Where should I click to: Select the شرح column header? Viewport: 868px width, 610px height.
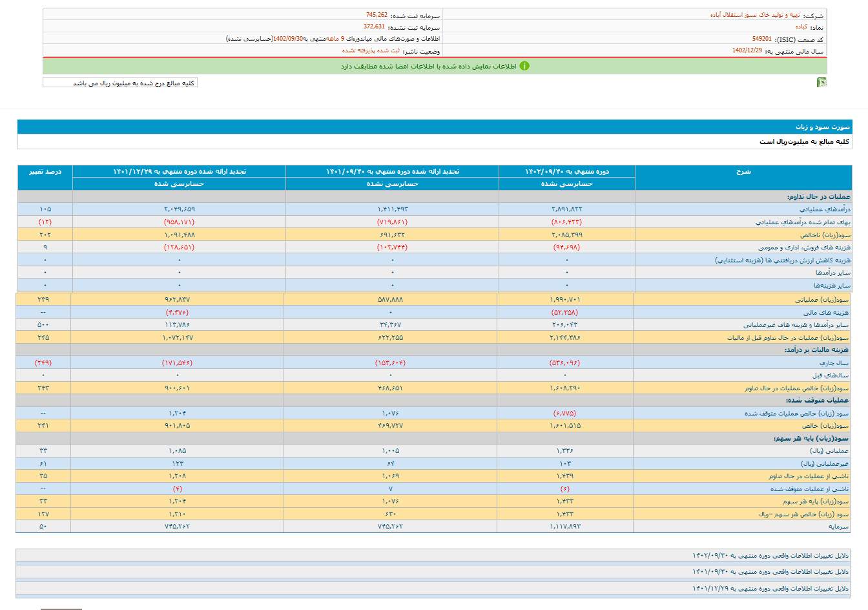(743, 171)
